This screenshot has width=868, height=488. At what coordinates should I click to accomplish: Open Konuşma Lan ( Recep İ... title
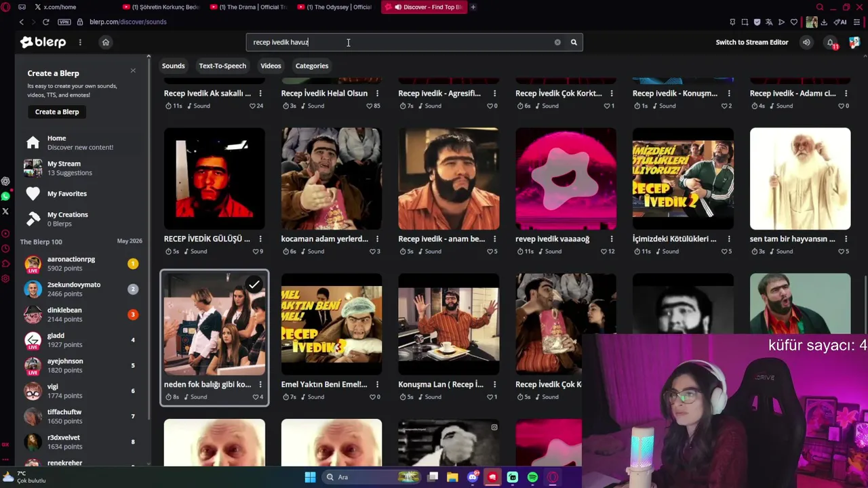(441, 384)
